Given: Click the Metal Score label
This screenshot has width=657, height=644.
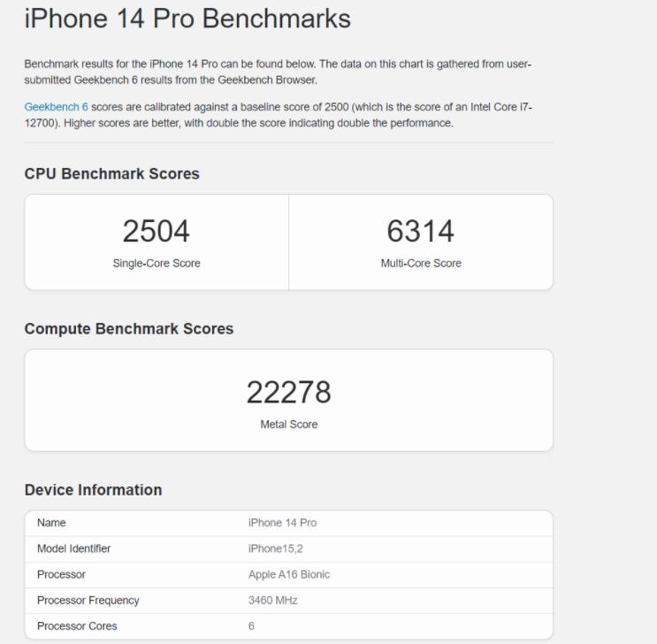Looking at the screenshot, I should (288, 425).
